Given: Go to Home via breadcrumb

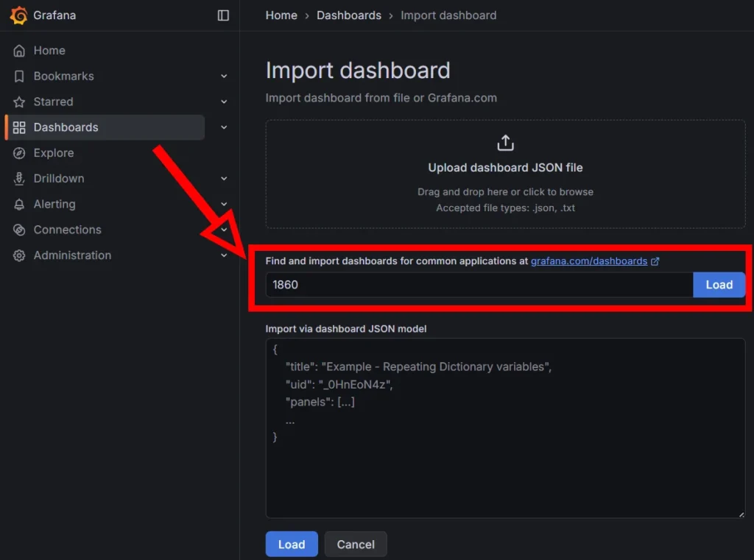Looking at the screenshot, I should coord(281,15).
